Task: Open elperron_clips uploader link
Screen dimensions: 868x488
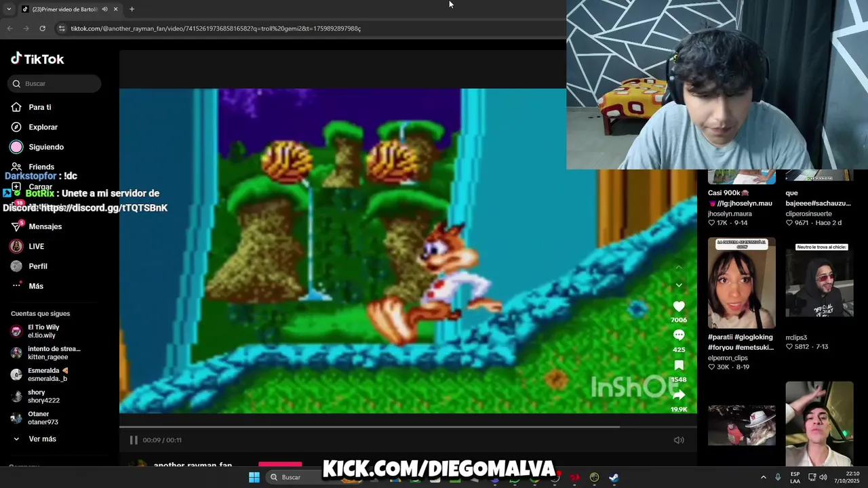Action: [728, 358]
